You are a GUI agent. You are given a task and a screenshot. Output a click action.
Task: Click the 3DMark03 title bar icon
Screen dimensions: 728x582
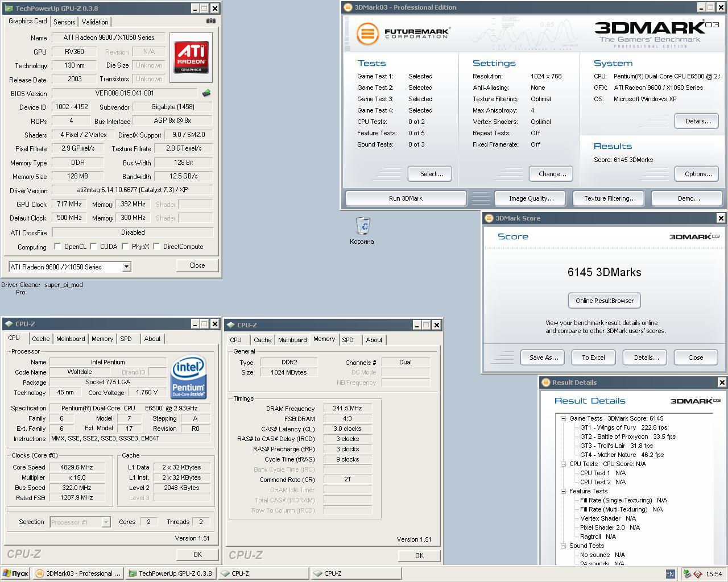point(348,7)
